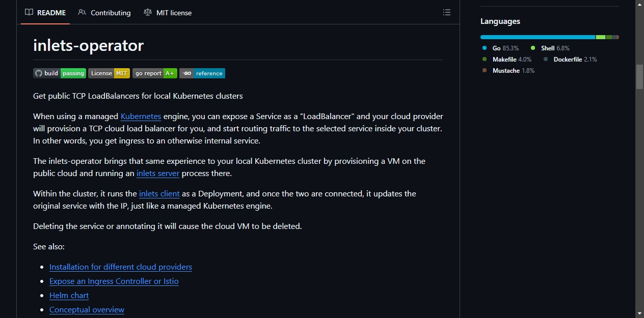Click the blue Go segment of language bar

538,37
